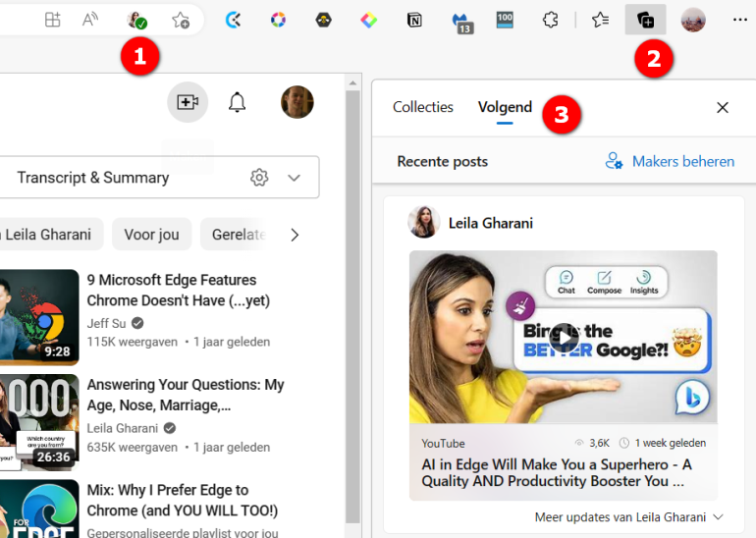This screenshot has width=756, height=538.
Task: Click the YouTube Create video icon
Action: click(188, 102)
